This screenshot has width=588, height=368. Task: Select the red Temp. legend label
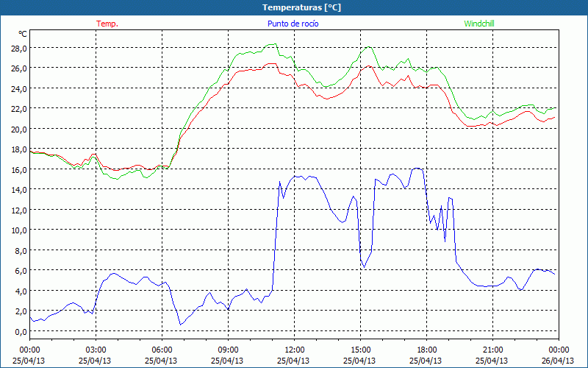(107, 24)
